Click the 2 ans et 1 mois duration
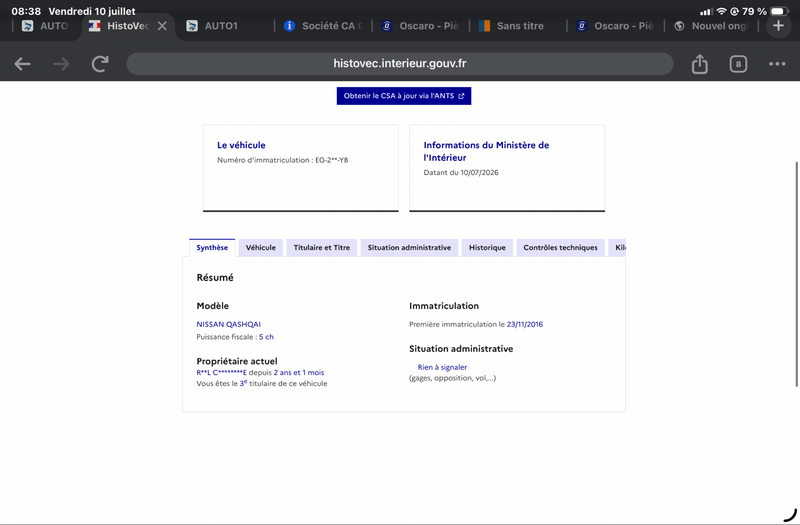 299,372
